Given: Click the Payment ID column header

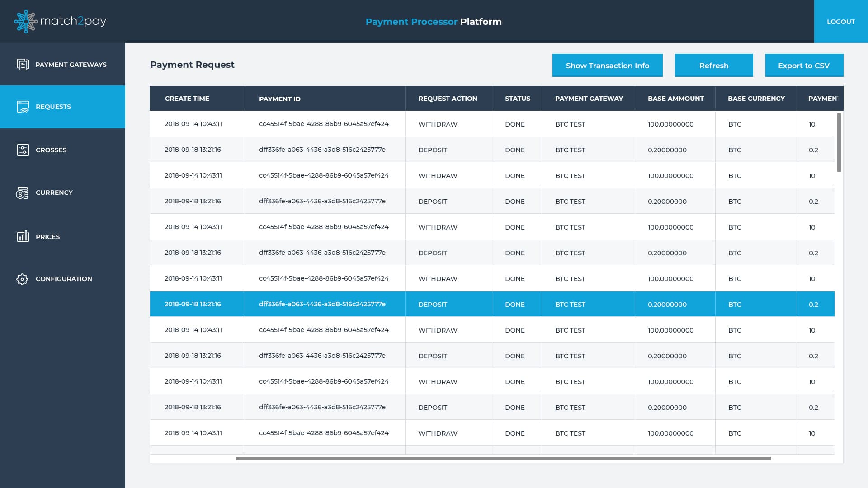Looking at the screenshot, I should [x=279, y=99].
